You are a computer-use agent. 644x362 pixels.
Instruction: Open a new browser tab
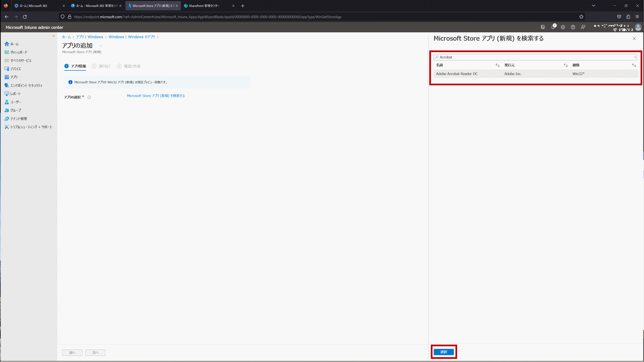click(243, 6)
